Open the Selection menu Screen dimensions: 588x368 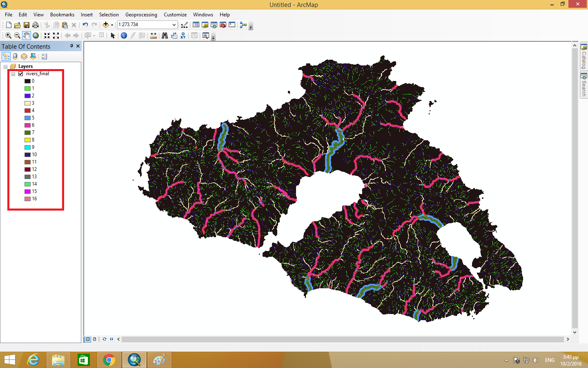[109, 15]
